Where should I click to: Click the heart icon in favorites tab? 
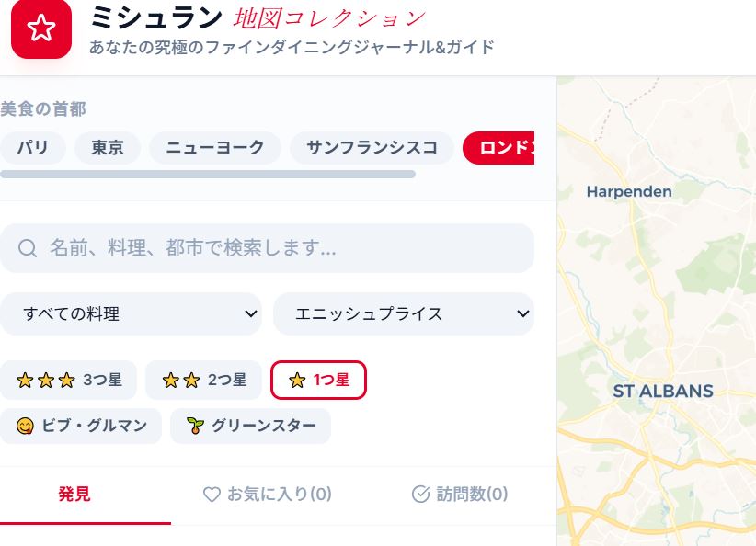[x=212, y=494]
